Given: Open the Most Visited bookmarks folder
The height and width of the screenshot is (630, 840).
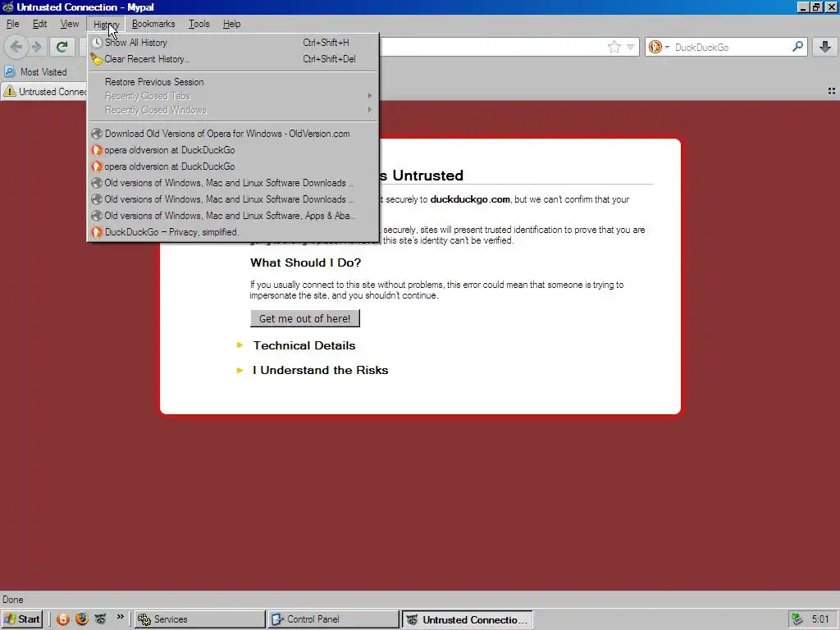Looking at the screenshot, I should [35, 72].
